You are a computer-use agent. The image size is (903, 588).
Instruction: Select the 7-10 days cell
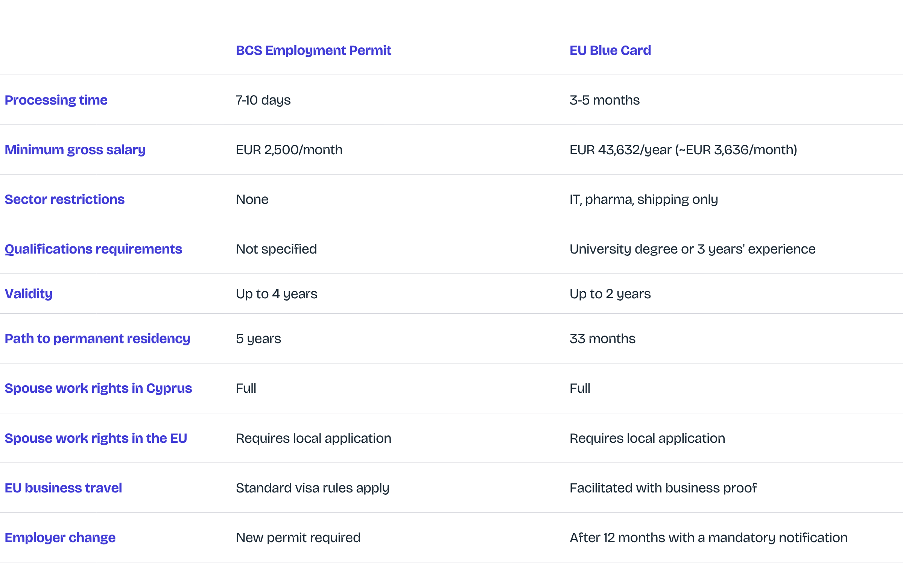[x=263, y=100]
